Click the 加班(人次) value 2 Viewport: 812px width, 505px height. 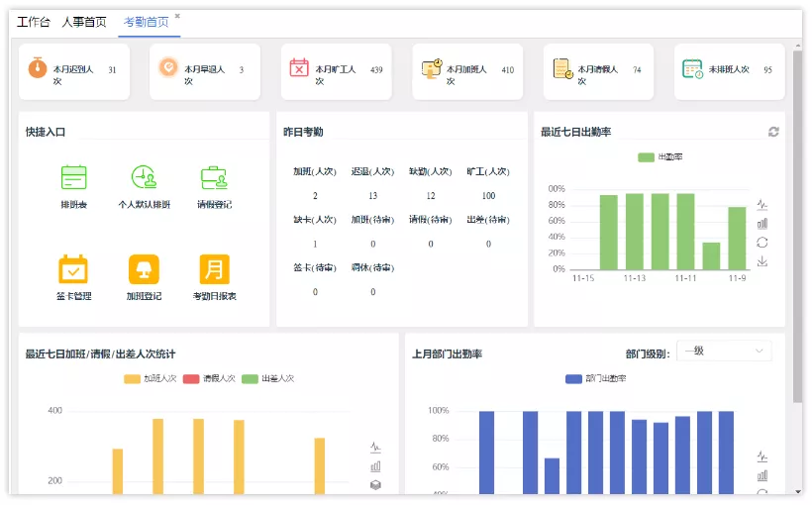[x=315, y=196]
